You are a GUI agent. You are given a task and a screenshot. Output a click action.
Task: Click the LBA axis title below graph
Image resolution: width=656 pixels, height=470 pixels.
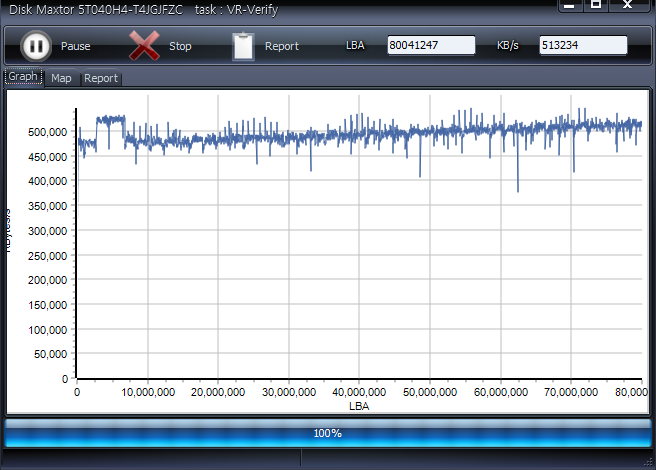pos(359,406)
